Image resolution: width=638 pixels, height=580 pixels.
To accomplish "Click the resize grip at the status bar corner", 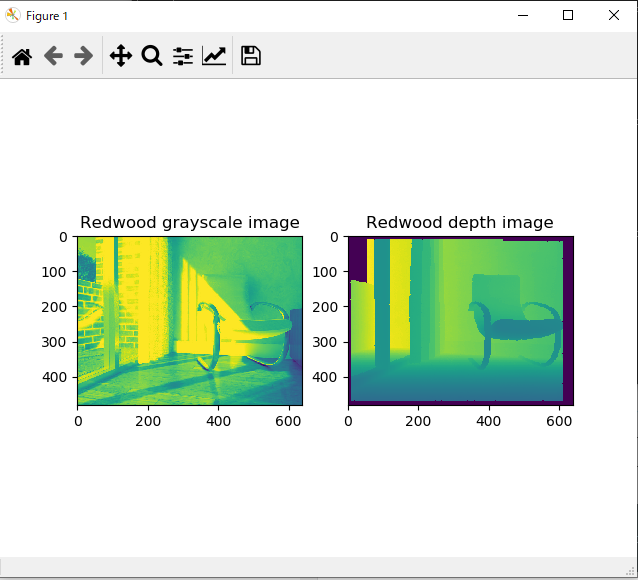I will (632, 571).
